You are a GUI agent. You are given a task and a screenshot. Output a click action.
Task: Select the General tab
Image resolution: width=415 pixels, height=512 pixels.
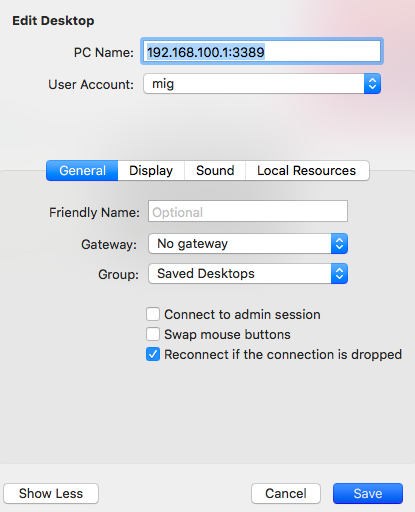click(82, 171)
